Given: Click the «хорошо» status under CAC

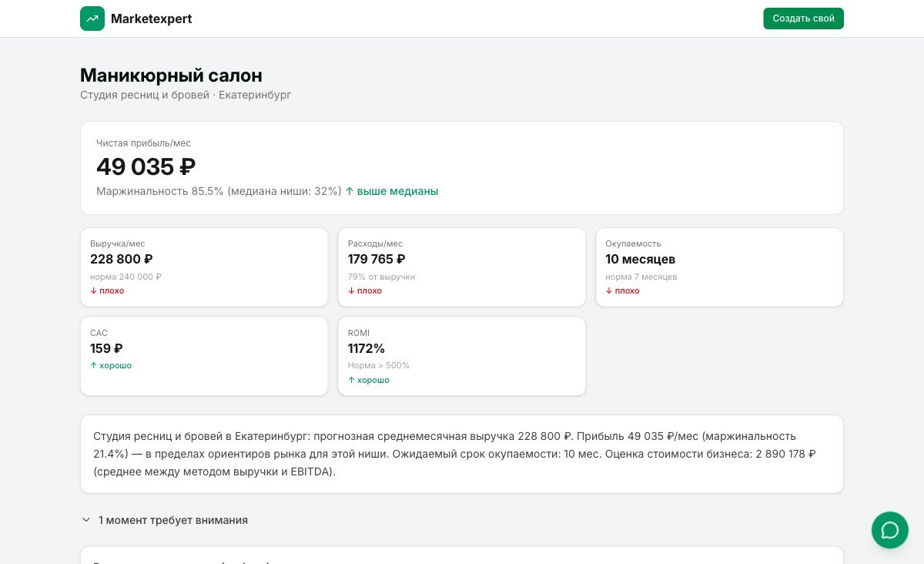Looking at the screenshot, I should (111, 365).
